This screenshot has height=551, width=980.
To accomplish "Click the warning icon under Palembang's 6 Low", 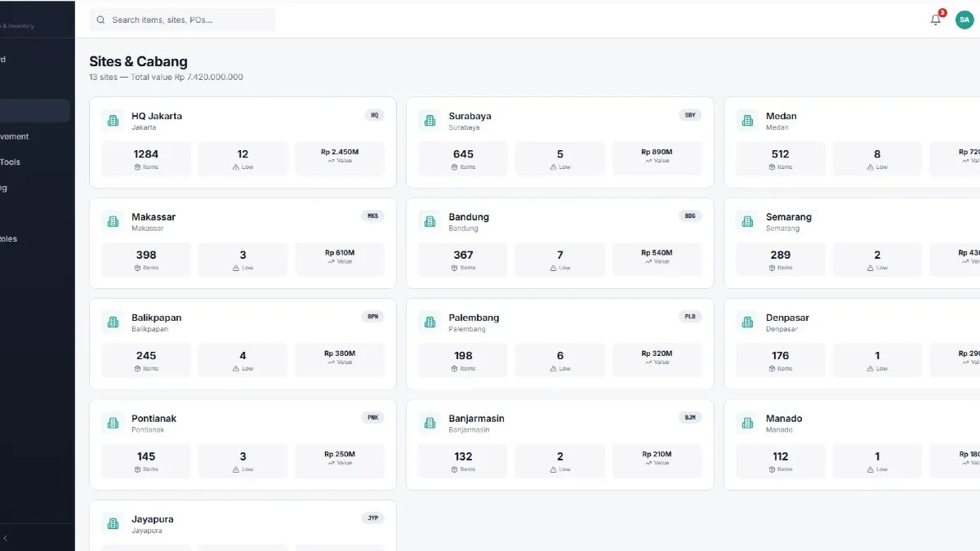I will coord(553,369).
